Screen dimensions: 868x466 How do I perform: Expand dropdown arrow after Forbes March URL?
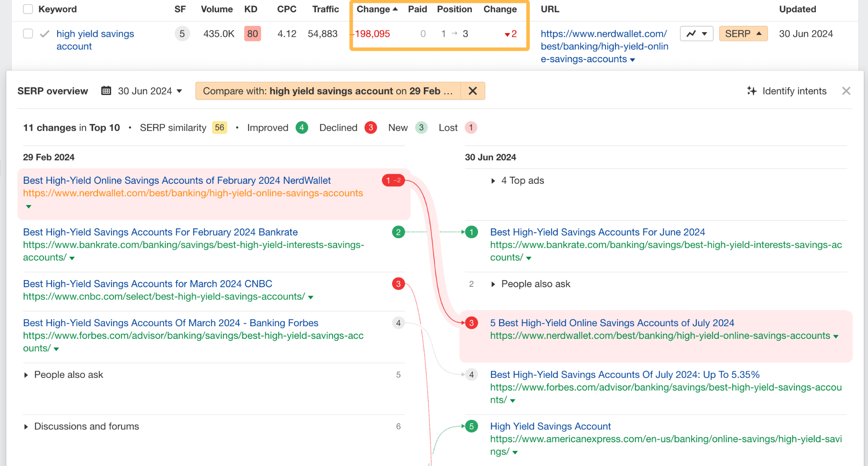click(x=56, y=349)
